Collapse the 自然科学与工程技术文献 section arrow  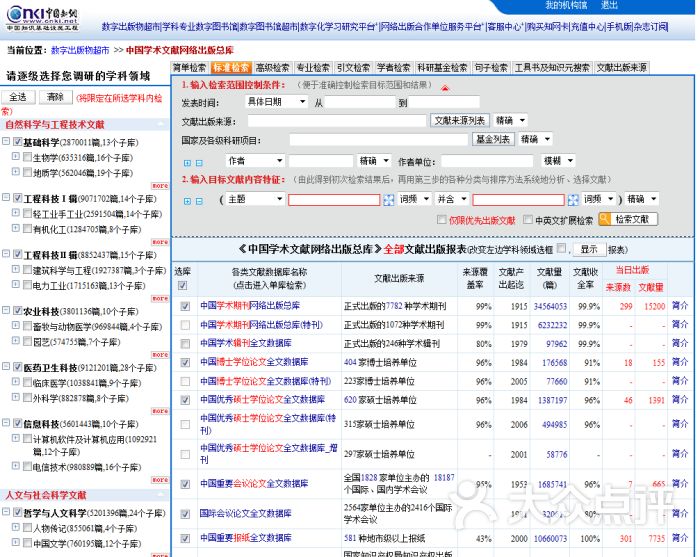point(161,125)
